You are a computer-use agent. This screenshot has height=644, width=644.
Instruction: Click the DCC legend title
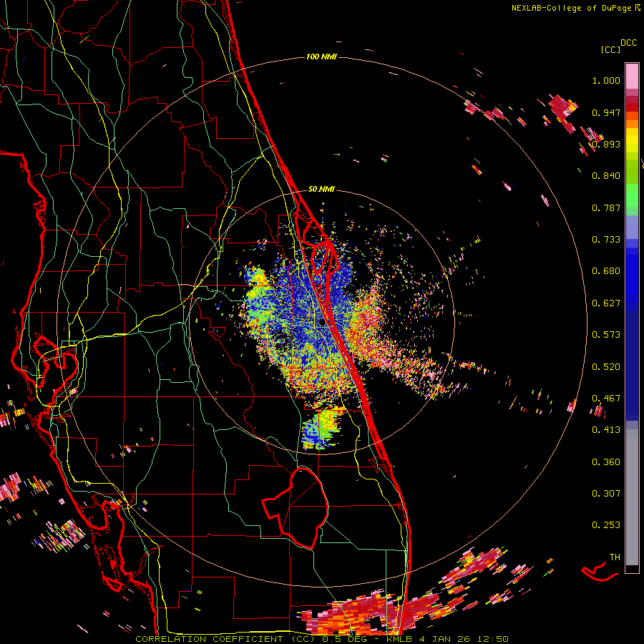[x=629, y=43]
